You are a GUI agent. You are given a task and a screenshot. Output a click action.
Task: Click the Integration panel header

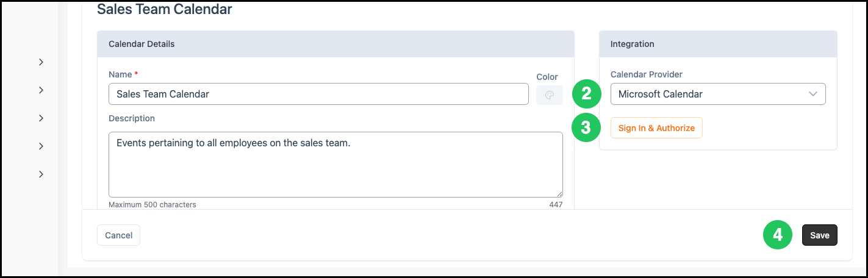point(718,44)
